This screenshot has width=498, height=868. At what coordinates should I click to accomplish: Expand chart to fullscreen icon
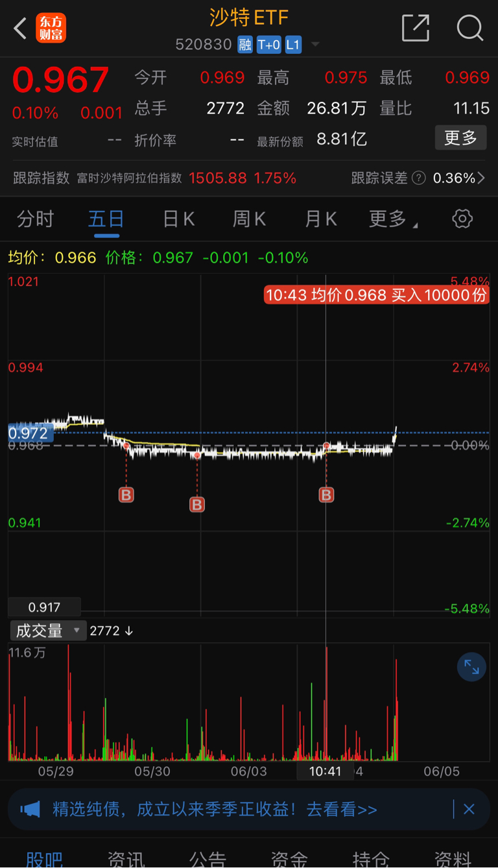click(471, 667)
